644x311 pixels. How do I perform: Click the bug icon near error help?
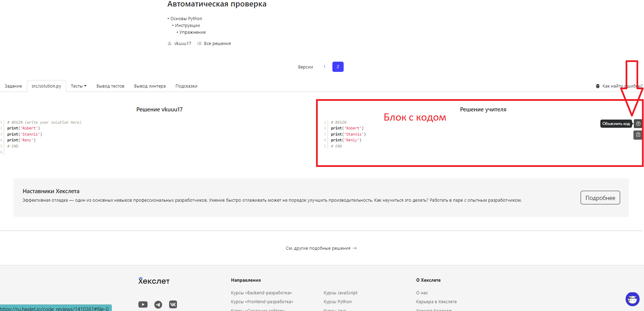coord(598,86)
